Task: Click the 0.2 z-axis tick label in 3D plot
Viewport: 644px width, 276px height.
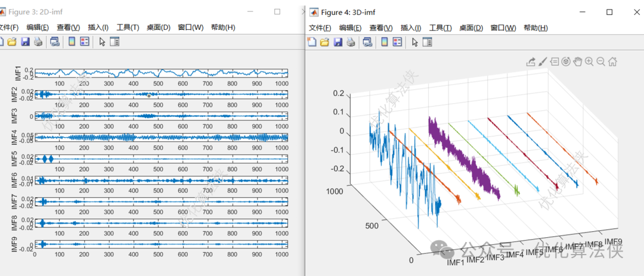Action: (339, 94)
